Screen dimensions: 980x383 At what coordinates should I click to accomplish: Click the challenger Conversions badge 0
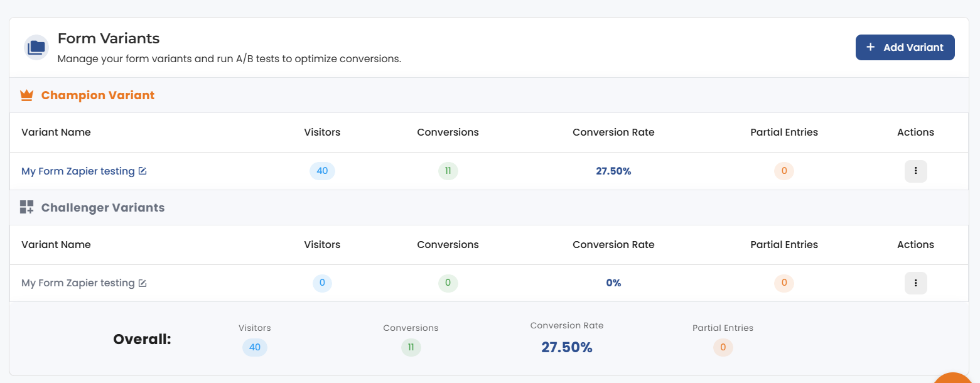(x=448, y=283)
